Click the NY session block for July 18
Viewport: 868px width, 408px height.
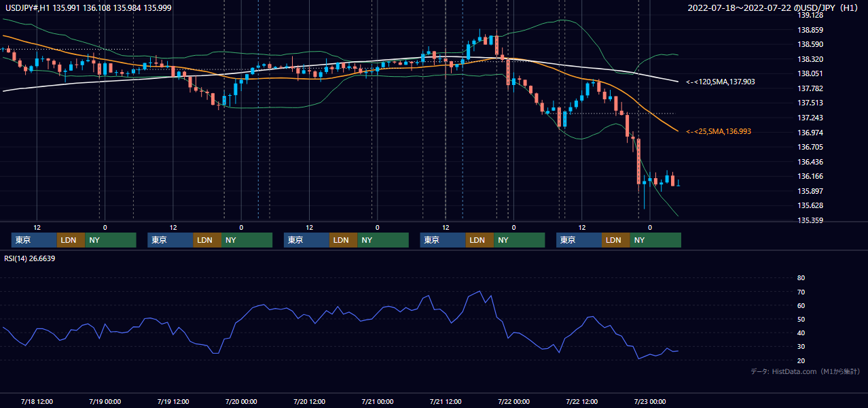click(x=111, y=240)
